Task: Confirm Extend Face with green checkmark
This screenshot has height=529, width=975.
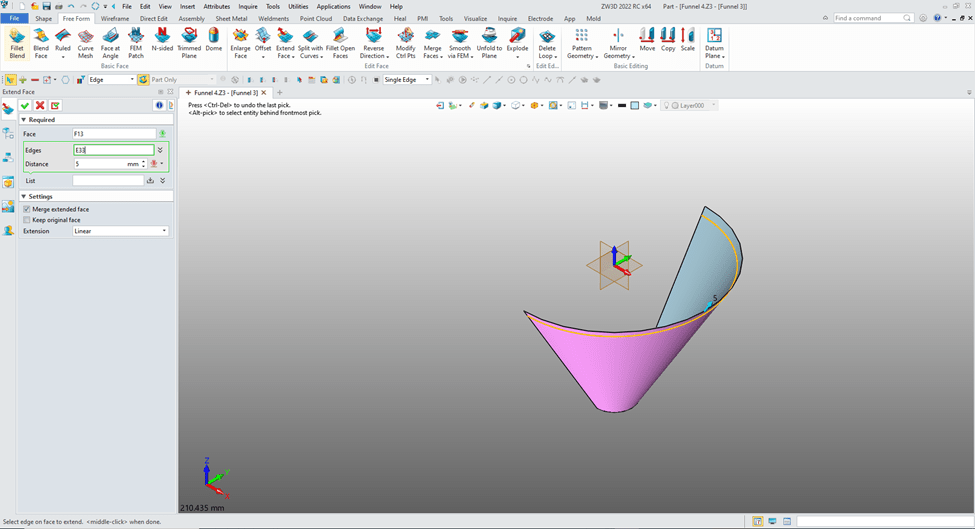Action: (25, 105)
